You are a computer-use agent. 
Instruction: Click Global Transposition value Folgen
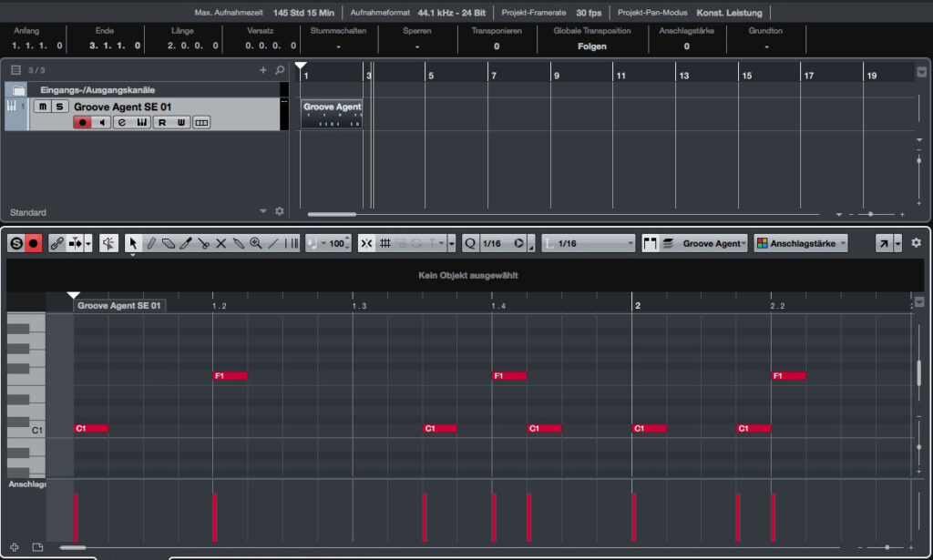point(592,46)
